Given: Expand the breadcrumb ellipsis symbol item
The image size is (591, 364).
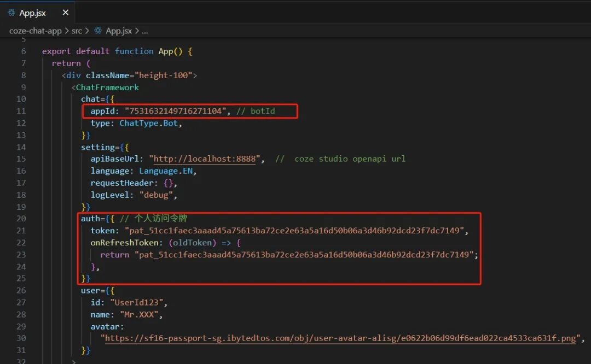Looking at the screenshot, I should coord(145,31).
